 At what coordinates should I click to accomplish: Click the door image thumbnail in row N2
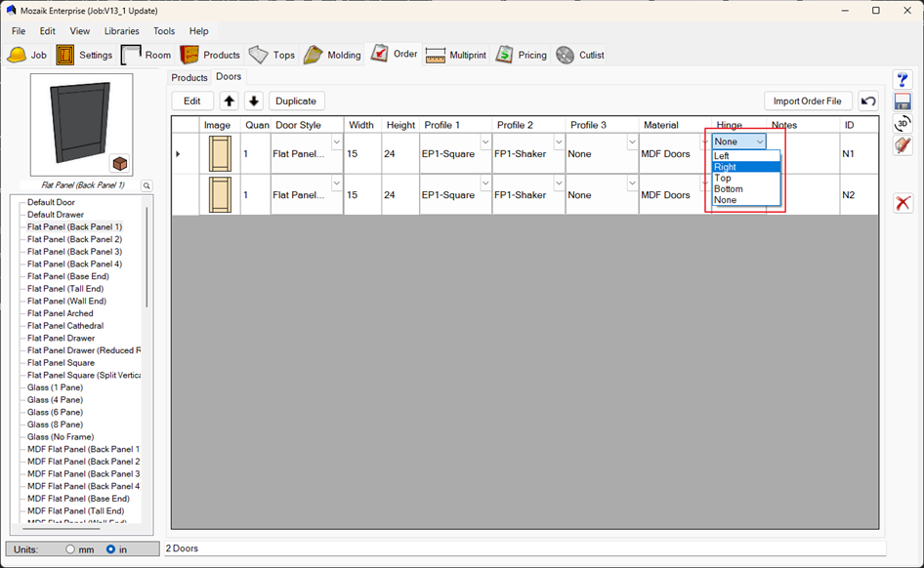click(221, 195)
